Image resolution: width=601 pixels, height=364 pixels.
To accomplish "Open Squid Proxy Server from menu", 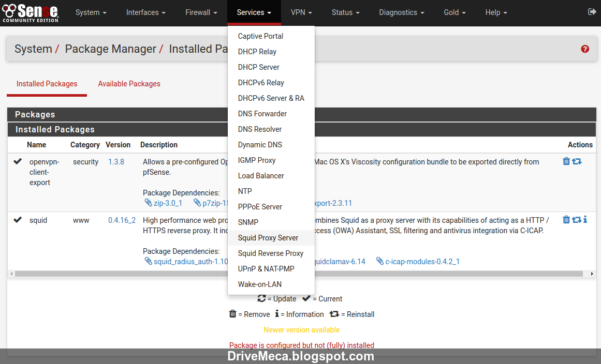I will click(271, 238).
